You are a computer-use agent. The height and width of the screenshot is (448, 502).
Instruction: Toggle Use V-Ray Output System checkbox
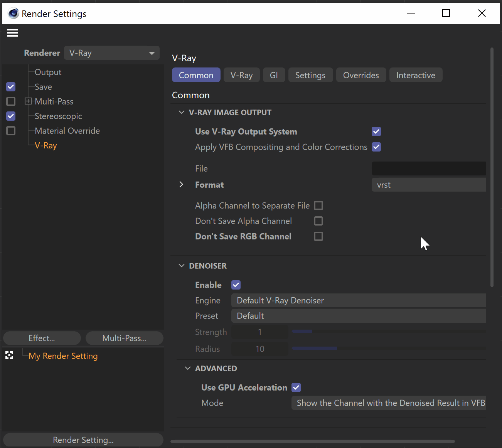tap(376, 131)
